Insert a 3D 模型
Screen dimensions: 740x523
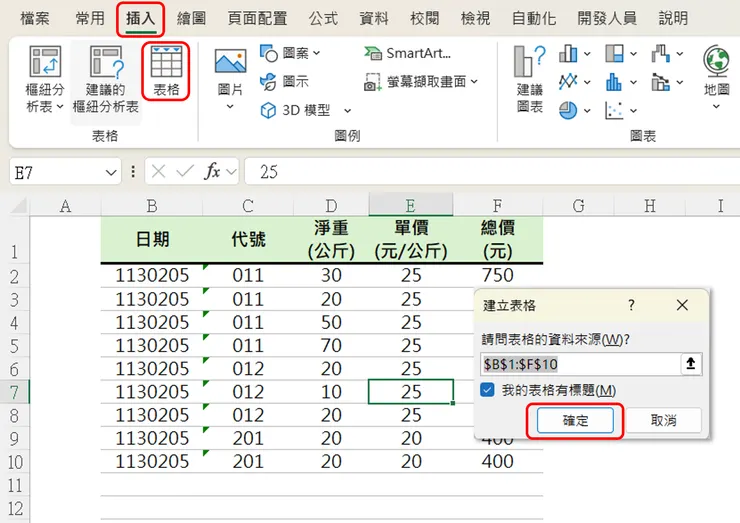(x=295, y=110)
